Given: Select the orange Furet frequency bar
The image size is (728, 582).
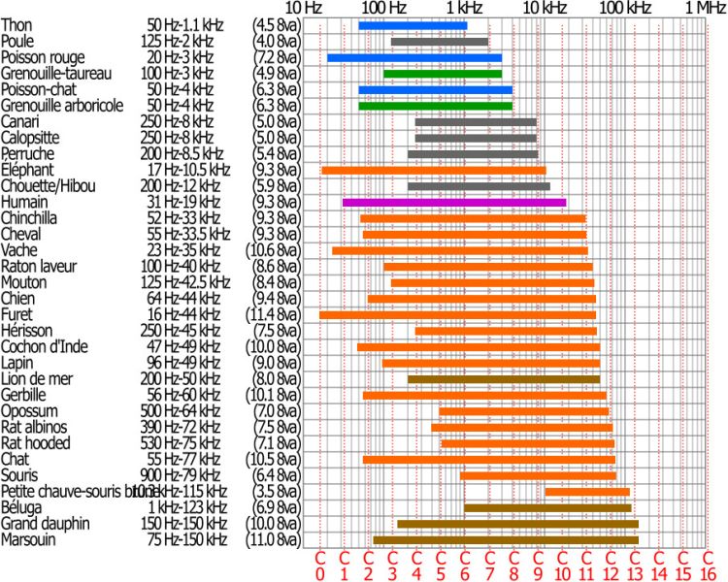Looking at the screenshot, I should pos(457,315).
